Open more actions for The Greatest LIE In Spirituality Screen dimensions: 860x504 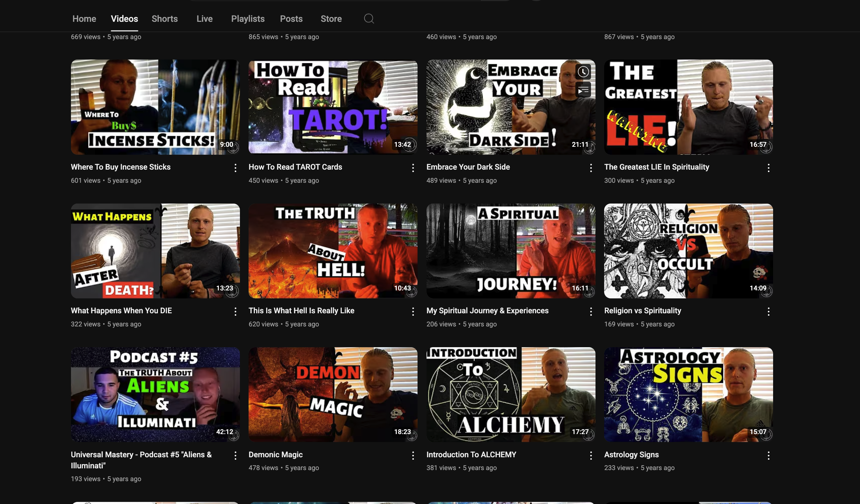coord(768,168)
